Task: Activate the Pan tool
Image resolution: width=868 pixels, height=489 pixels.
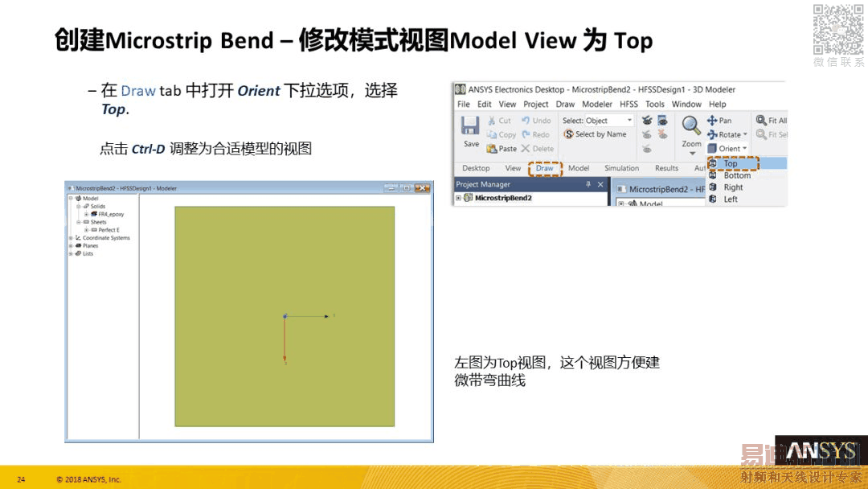Action: coord(719,120)
